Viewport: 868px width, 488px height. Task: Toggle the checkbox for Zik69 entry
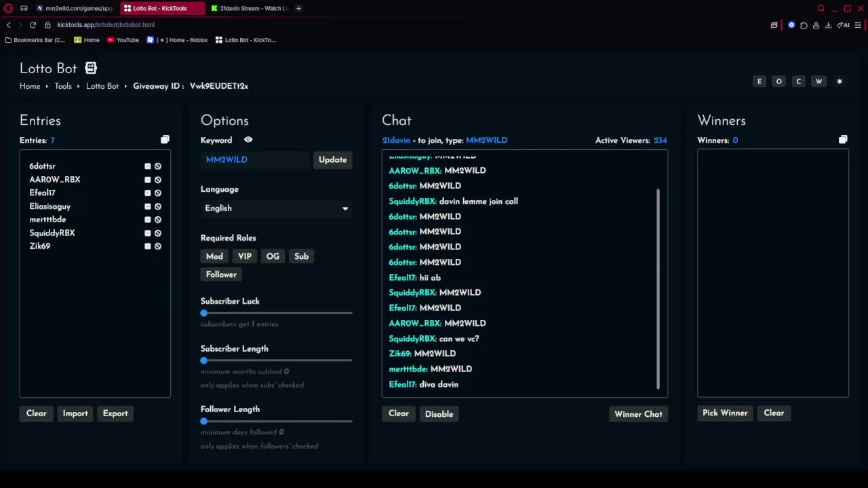point(147,246)
